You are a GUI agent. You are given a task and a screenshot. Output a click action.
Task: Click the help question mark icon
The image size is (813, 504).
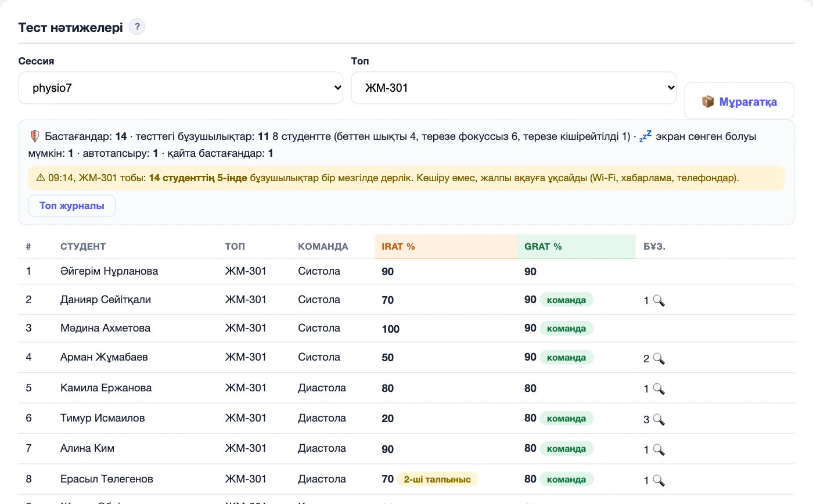(137, 27)
